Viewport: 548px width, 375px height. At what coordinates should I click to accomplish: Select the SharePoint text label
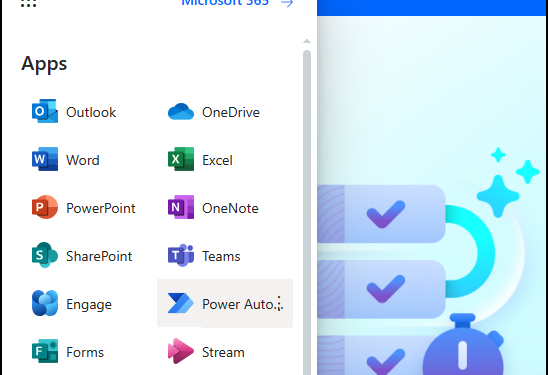pos(99,256)
